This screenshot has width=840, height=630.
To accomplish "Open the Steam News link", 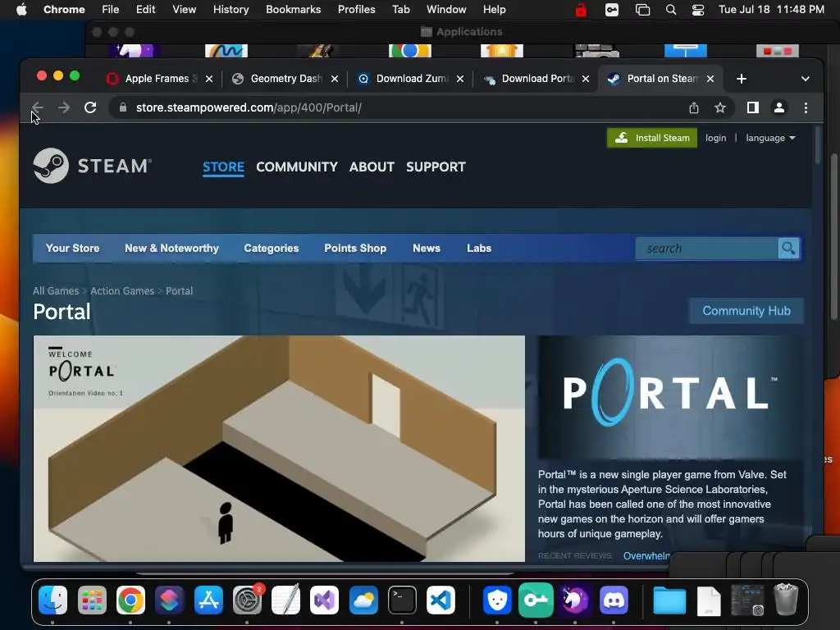I will 427,248.
